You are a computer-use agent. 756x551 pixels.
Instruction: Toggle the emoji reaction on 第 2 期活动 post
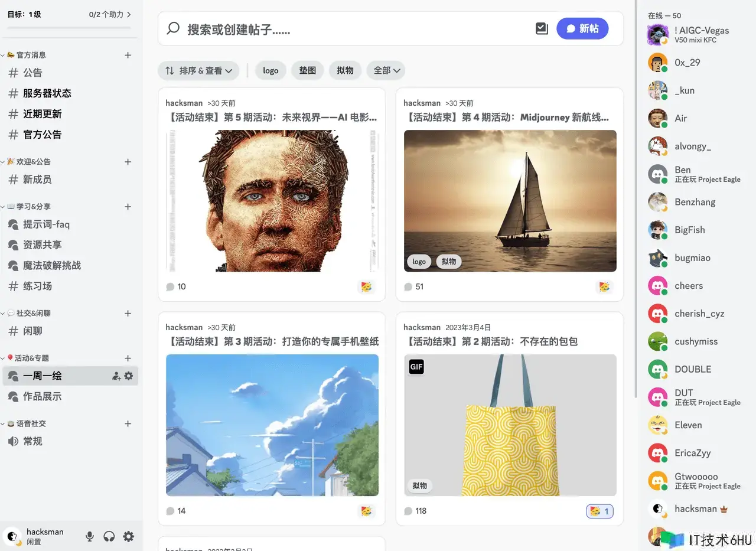coord(600,511)
